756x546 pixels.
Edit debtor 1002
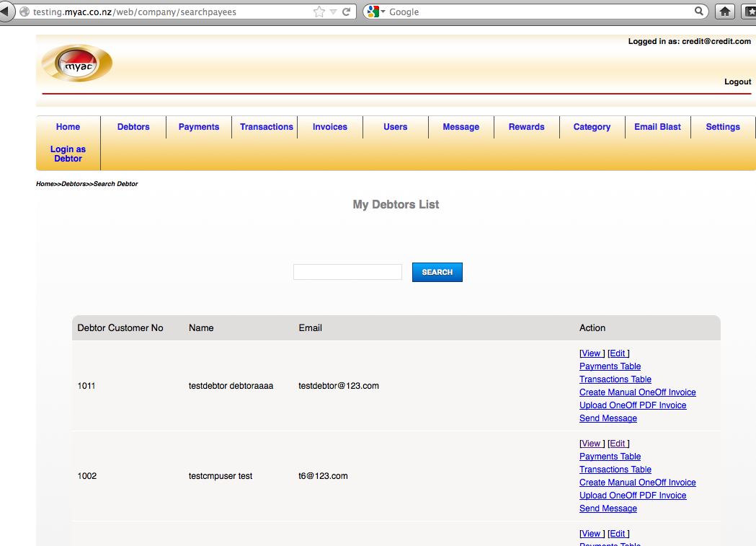[618, 444]
